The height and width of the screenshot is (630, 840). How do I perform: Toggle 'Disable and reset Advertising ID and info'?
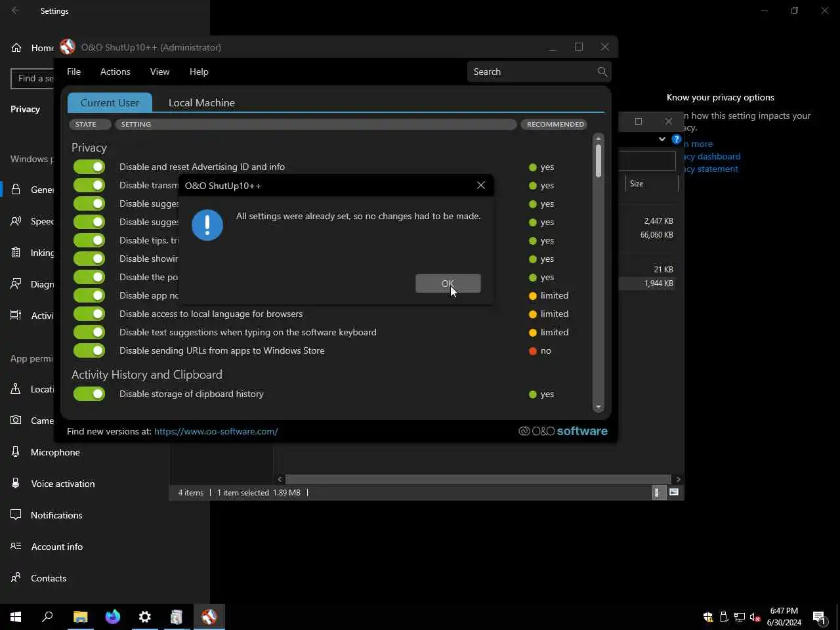pyautogui.click(x=89, y=167)
